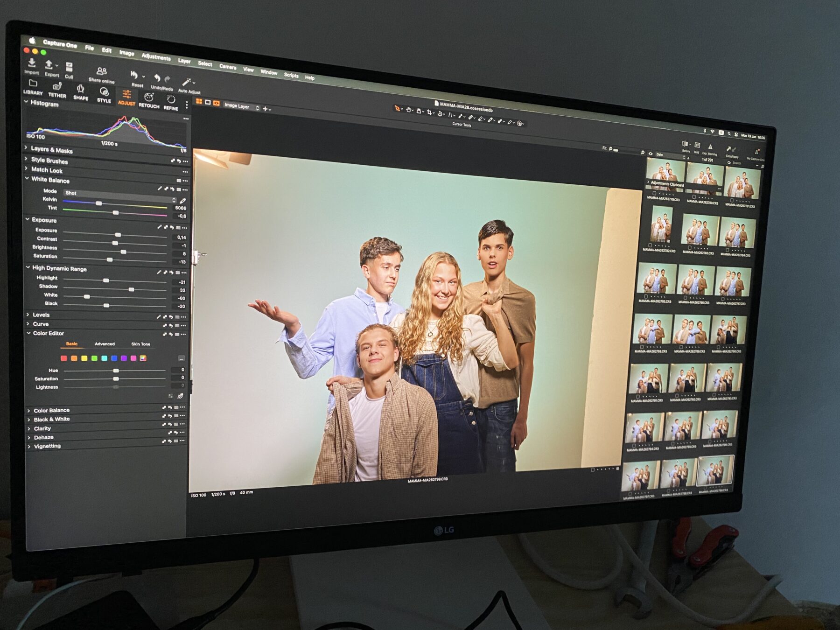Image resolution: width=840 pixels, height=630 pixels.
Task: Switch to the Retouch tool tab
Action: tap(149, 98)
